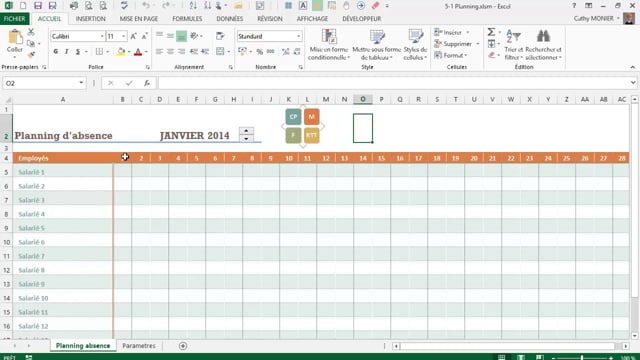Click the decrease decimal icon
Screen dimensions: 640x360
pos(297,51)
